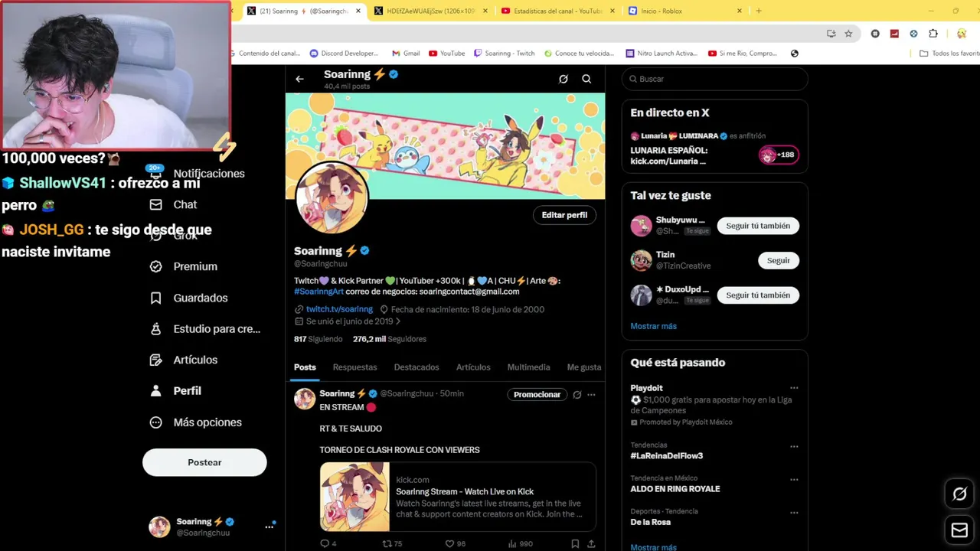980x551 pixels.
Task: Follow TizinCreative with the Seguir button
Action: tap(778, 260)
